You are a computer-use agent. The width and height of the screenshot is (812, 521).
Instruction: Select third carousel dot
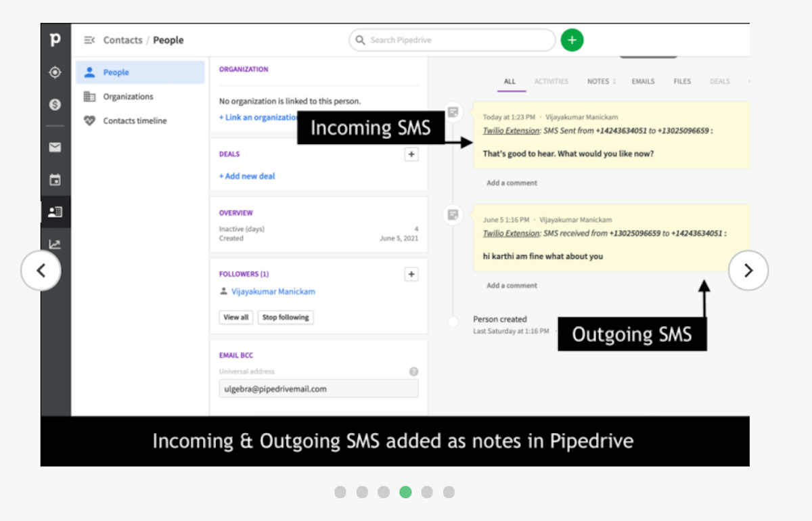[384, 492]
